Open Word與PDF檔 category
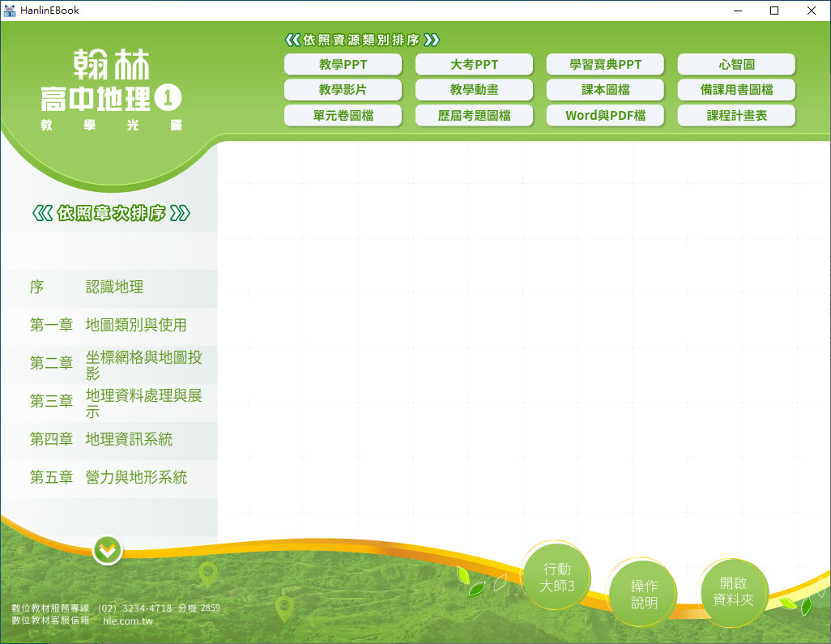The height and width of the screenshot is (644, 831). click(605, 116)
